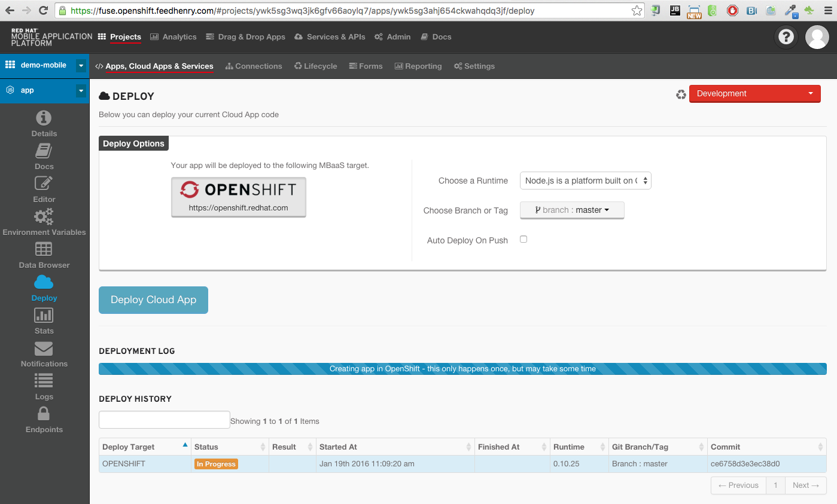Open the Stats sidebar section
The height and width of the screenshot is (504, 837).
pos(44,322)
